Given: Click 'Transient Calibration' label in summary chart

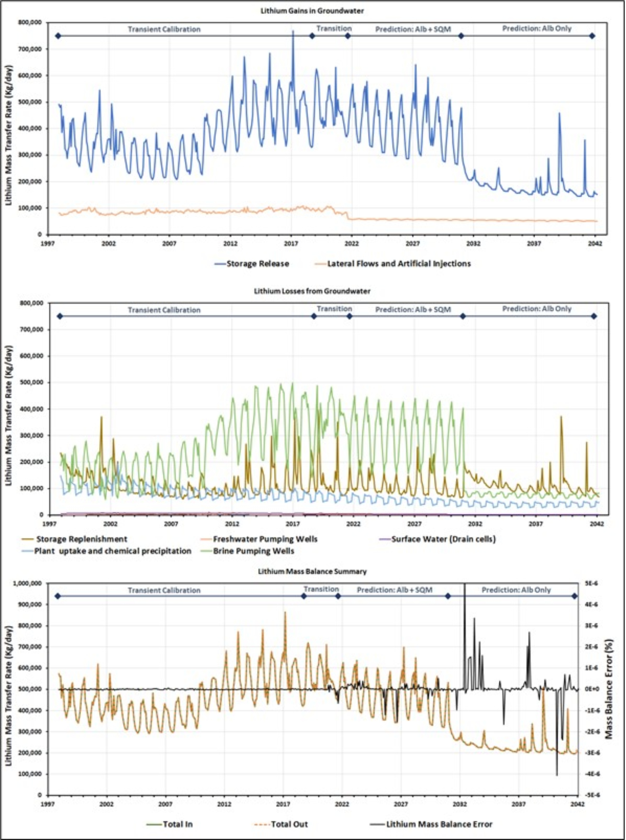Looking at the screenshot, I should [x=164, y=590].
